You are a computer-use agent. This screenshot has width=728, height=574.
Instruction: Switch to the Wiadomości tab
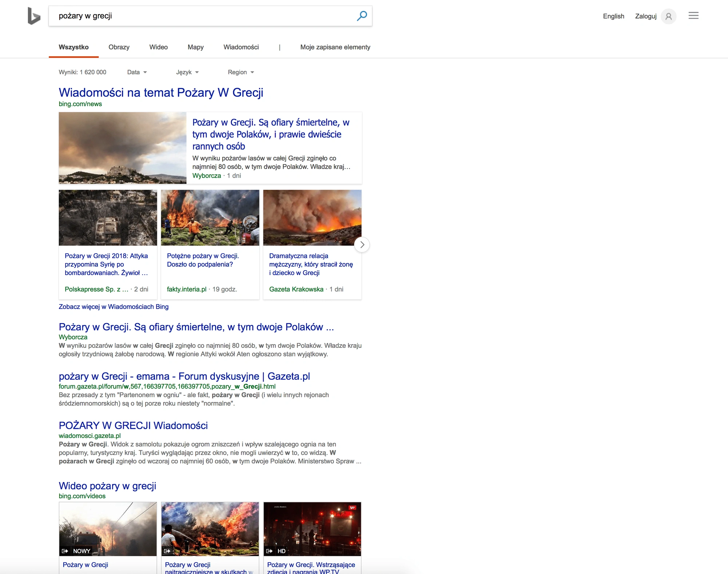tap(241, 47)
